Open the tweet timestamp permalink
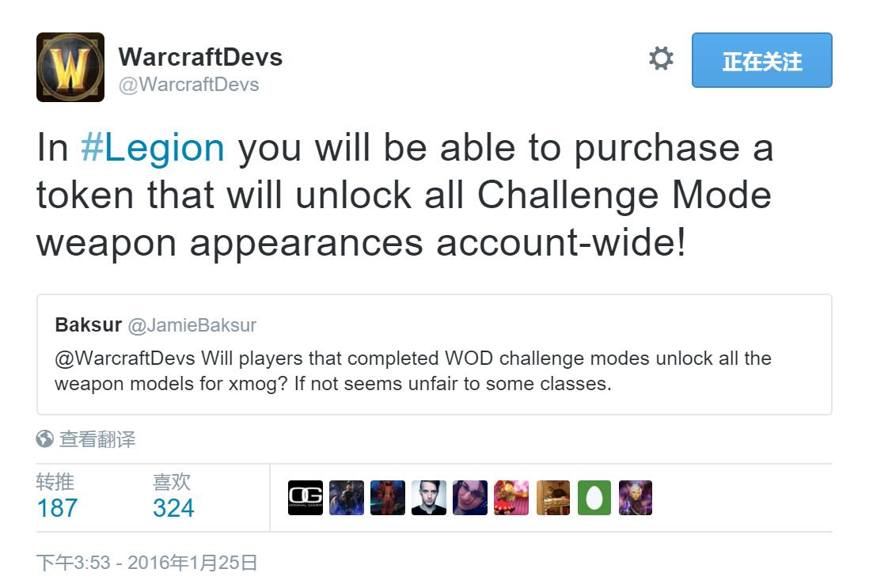Screen dimensions: 873x588 (x=147, y=563)
